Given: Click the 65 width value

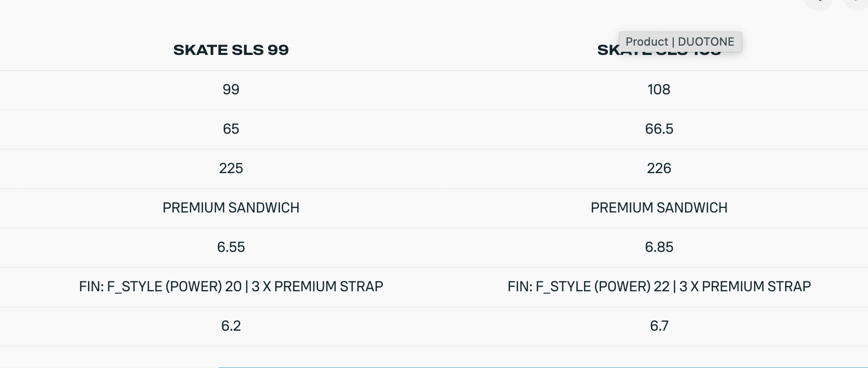Looking at the screenshot, I should click(x=231, y=129).
